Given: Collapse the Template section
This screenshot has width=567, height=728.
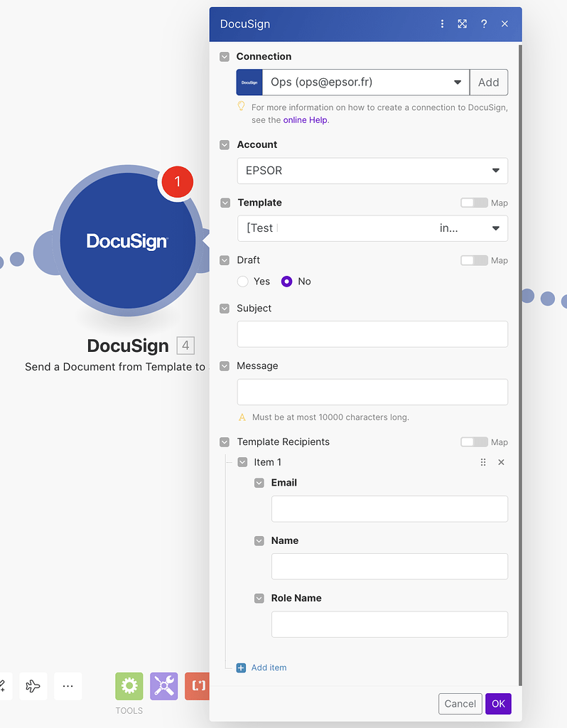Looking at the screenshot, I should (225, 203).
